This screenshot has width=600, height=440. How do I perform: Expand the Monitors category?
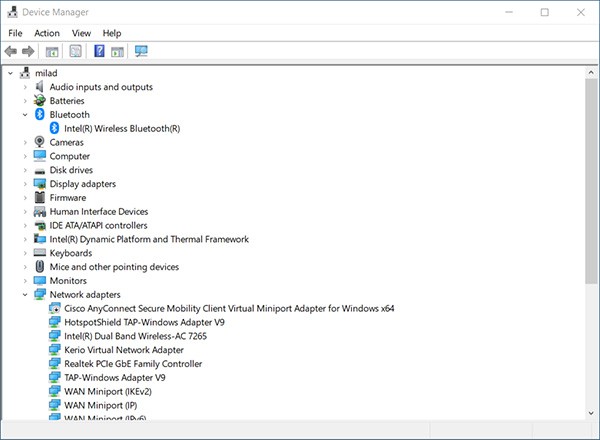[x=25, y=281]
